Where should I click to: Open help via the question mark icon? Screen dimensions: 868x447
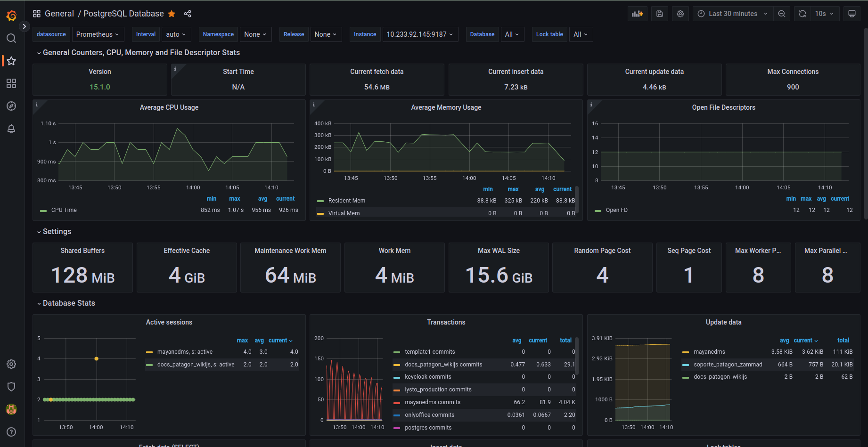11,431
